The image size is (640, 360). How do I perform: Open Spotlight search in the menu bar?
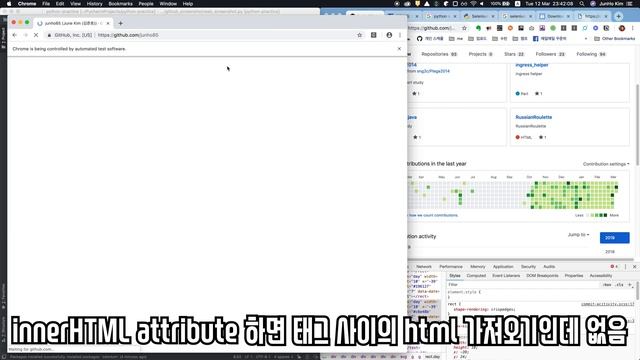tap(582, 4)
